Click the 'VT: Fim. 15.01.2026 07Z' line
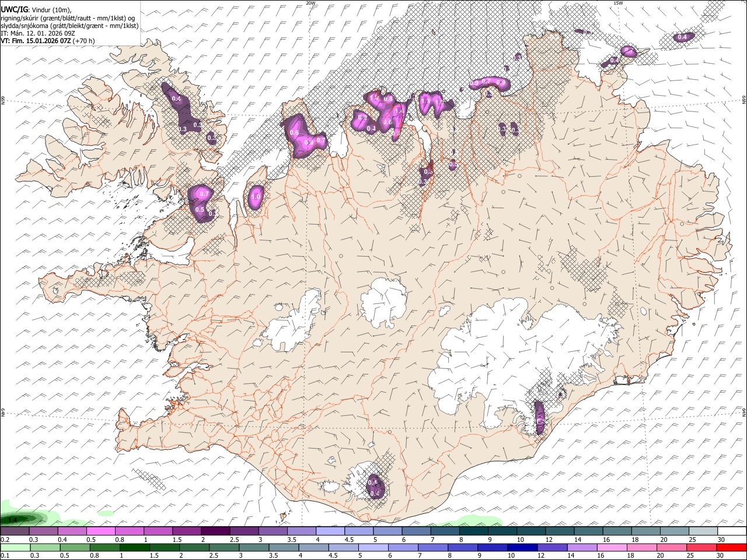The height and width of the screenshot is (560, 747). 36,41
